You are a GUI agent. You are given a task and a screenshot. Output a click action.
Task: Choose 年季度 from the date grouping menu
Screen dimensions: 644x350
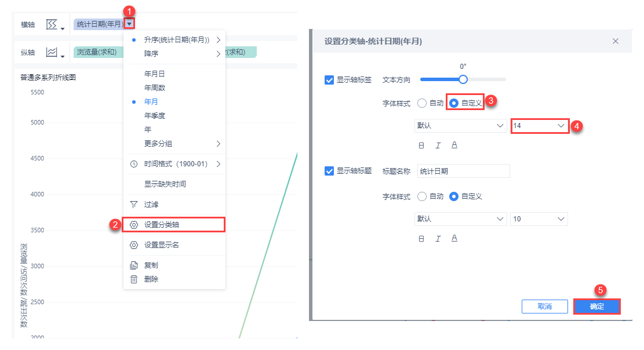point(155,115)
